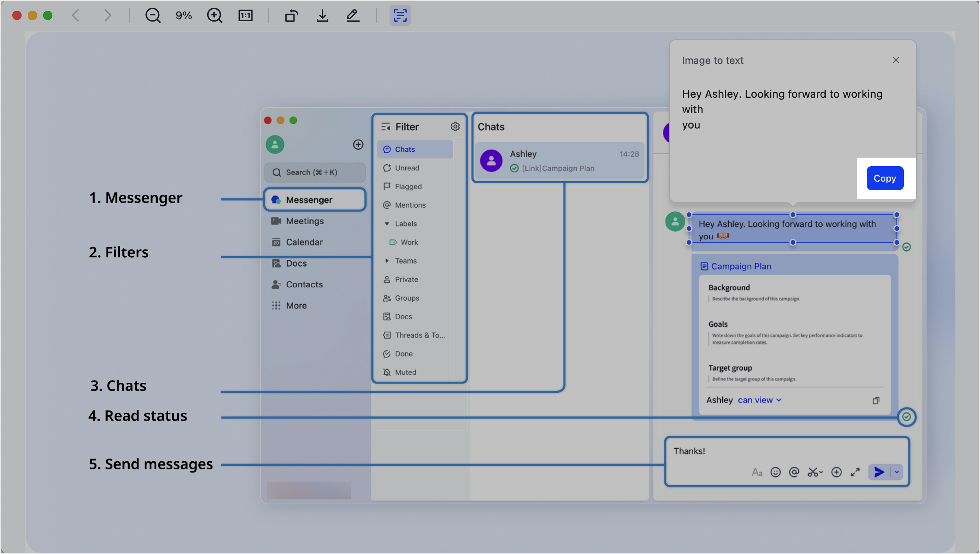Click the zoom in magnifier in viewer toolbar
Viewport: 980px width, 554px height.
pos(214,15)
